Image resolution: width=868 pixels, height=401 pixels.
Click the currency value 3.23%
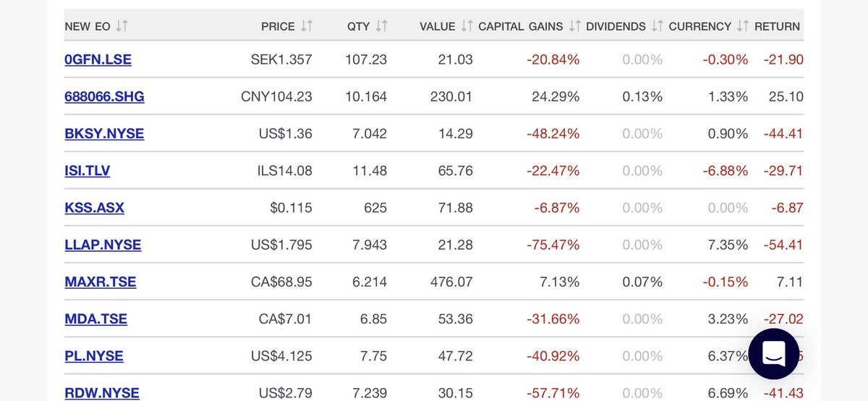point(728,318)
